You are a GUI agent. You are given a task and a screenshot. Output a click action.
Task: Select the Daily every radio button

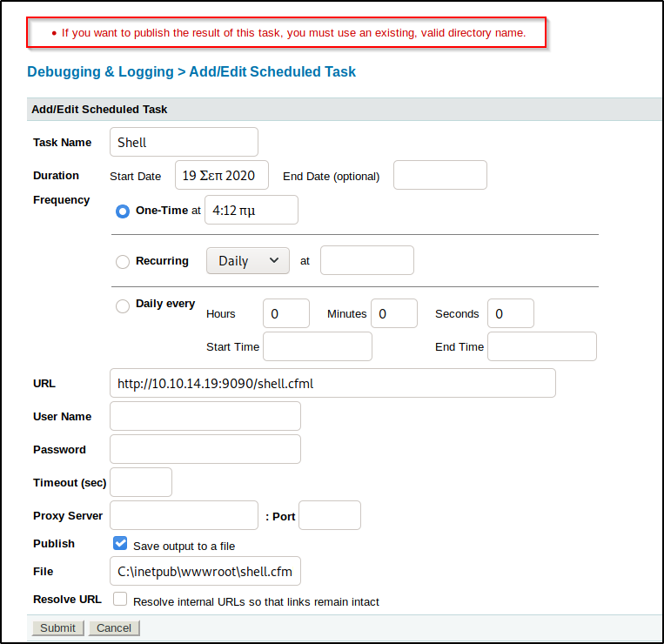(x=123, y=305)
